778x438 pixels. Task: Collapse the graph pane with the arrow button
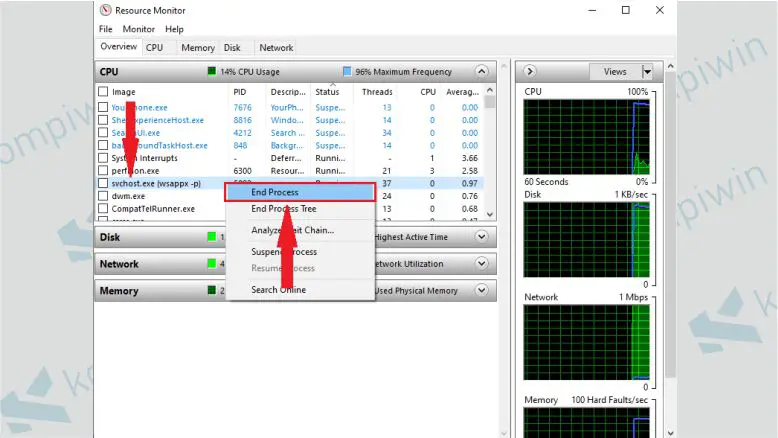pos(529,71)
